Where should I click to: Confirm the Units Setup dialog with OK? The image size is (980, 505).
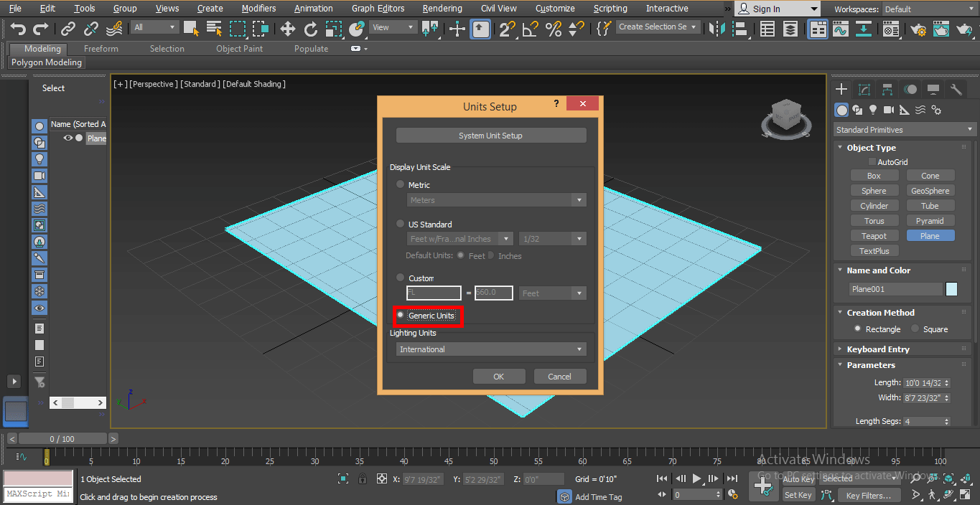click(499, 377)
